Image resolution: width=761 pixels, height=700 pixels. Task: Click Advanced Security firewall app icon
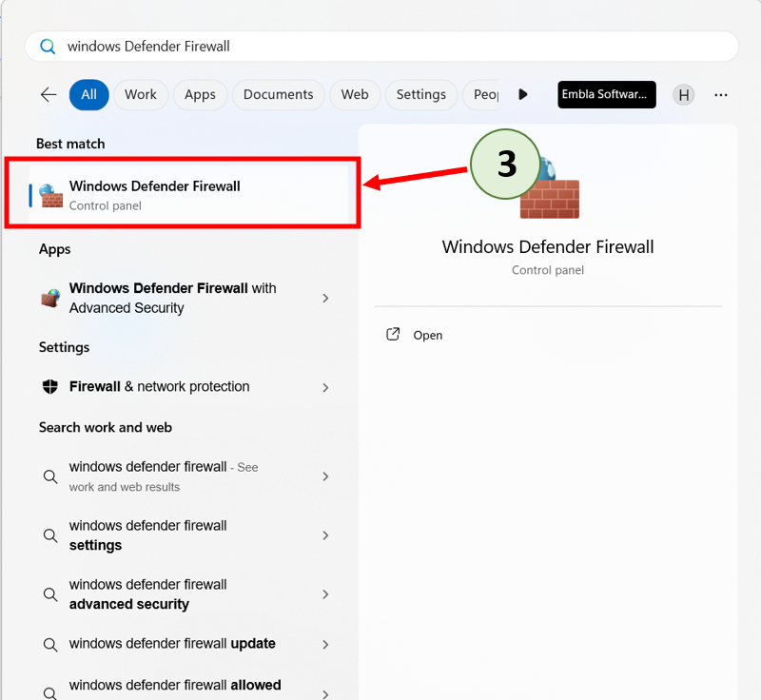(50, 298)
